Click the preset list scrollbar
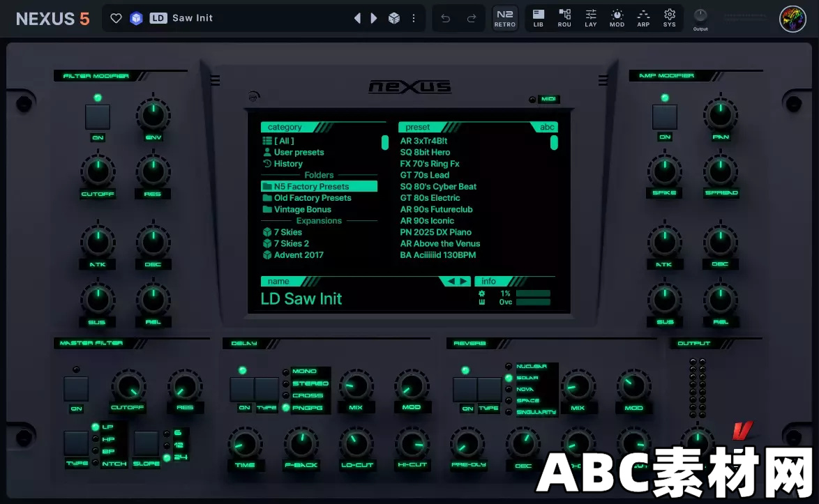This screenshot has width=819, height=504. 554,143
